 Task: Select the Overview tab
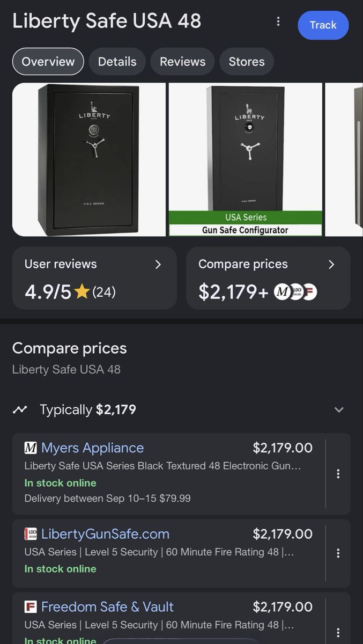pyautogui.click(x=48, y=62)
